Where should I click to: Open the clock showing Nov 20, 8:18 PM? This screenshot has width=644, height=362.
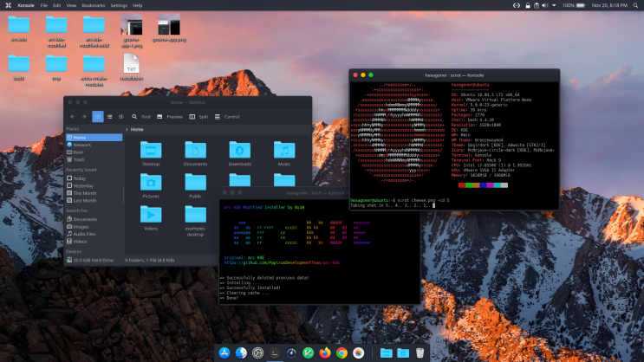609,5
